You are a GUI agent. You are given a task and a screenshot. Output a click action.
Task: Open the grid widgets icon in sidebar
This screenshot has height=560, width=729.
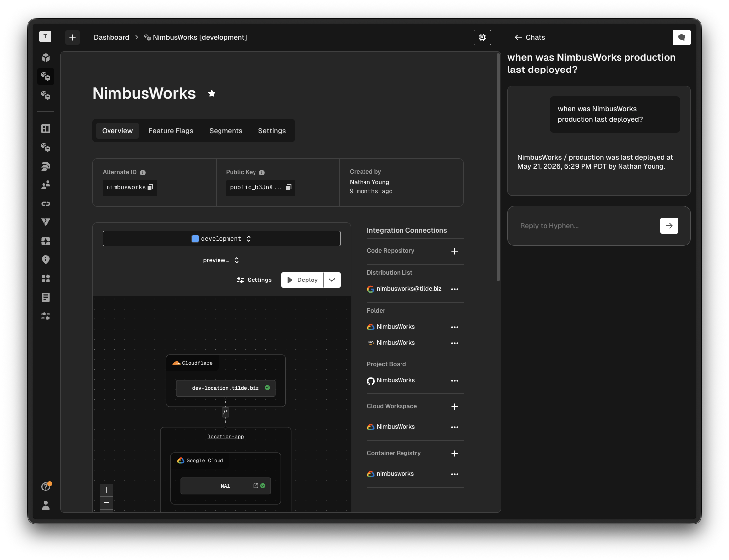[46, 279]
